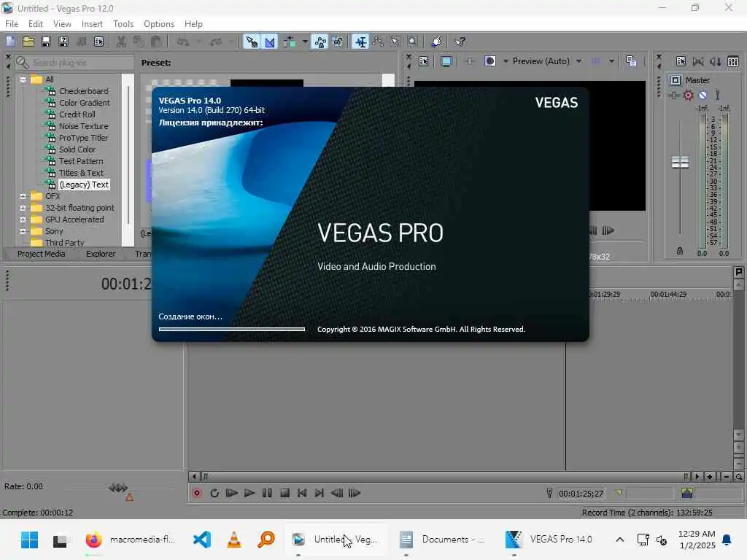Open Master bus FX gear icon
The height and width of the screenshot is (560, 747).
point(688,96)
